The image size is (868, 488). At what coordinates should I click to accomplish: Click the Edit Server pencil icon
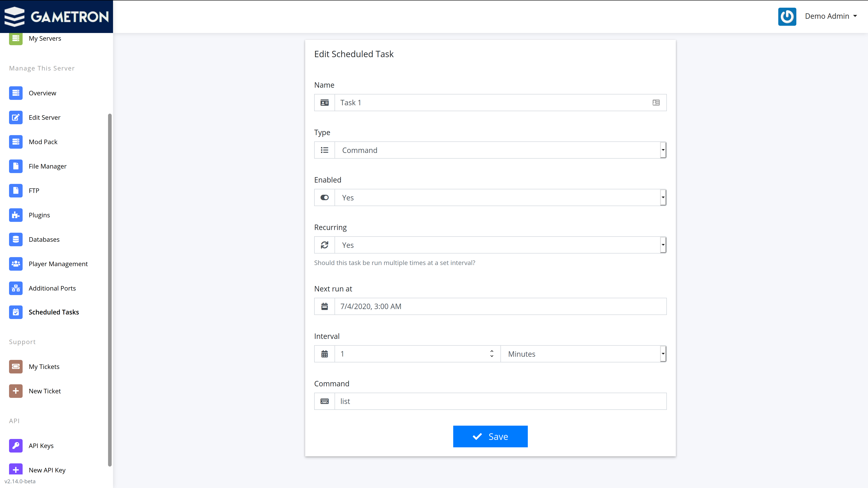point(16,117)
